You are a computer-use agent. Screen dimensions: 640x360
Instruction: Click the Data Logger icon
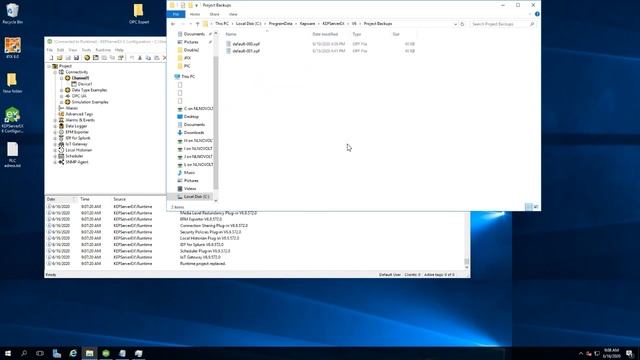(62, 126)
